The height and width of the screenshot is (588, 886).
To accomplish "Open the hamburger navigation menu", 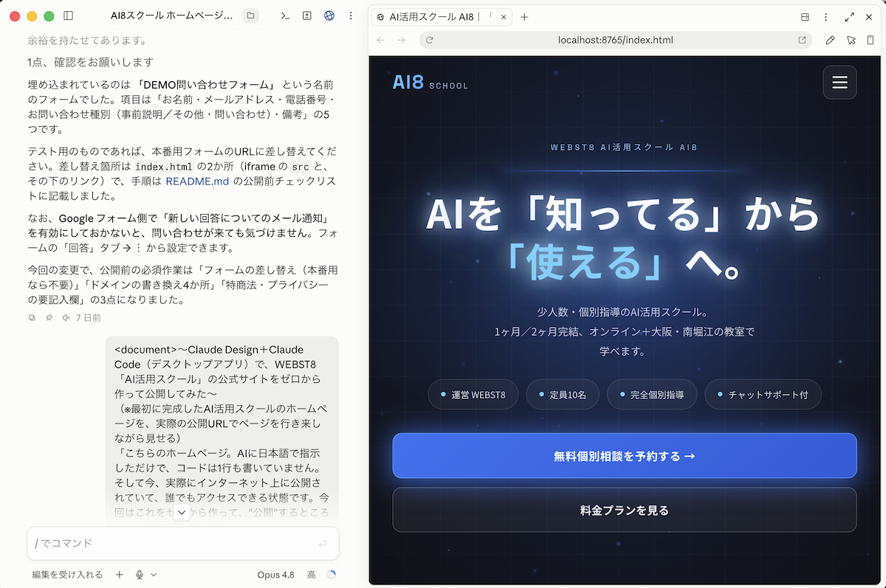I will 839,82.
